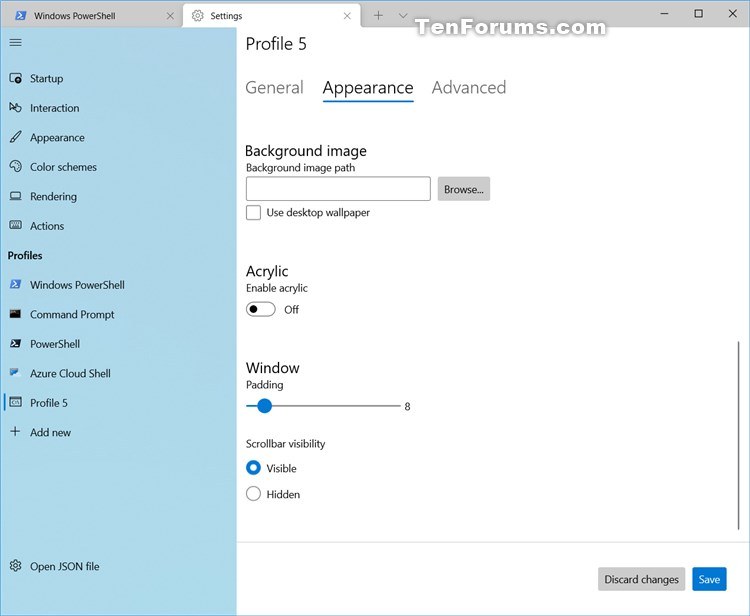Select the Azure Cloud Shell profile icon
The image size is (750, 616).
15,373
